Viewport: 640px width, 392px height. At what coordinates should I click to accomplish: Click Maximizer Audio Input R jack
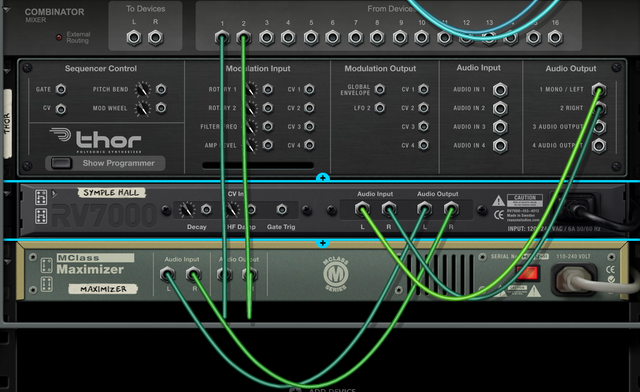[193, 274]
